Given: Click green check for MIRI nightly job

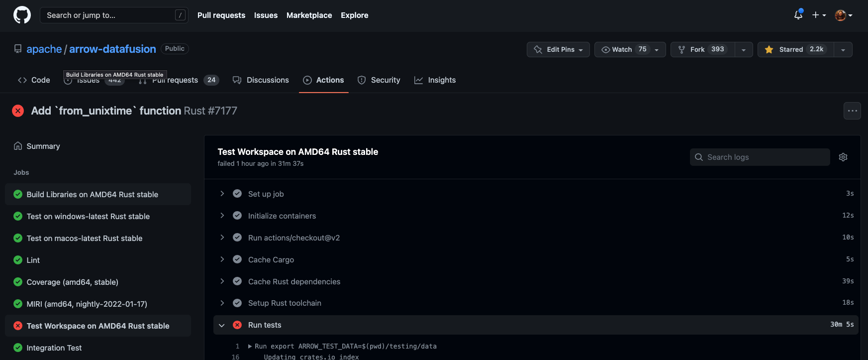Looking at the screenshot, I should click(18, 304).
